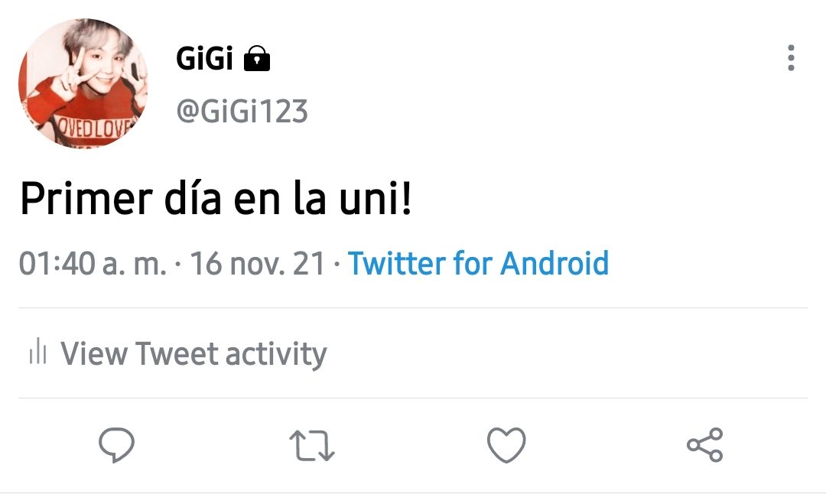Open the @GiGi123 handle
Viewport: 826px width, 504px height.
pyautogui.click(x=242, y=112)
